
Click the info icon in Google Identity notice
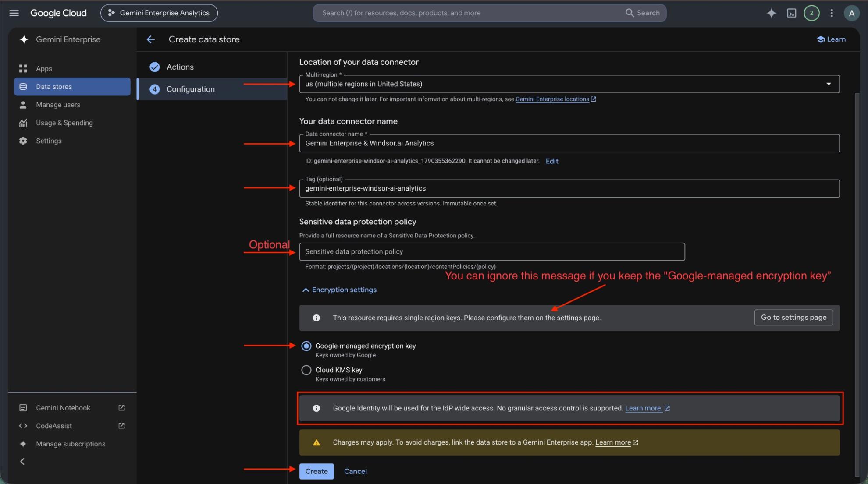point(316,408)
